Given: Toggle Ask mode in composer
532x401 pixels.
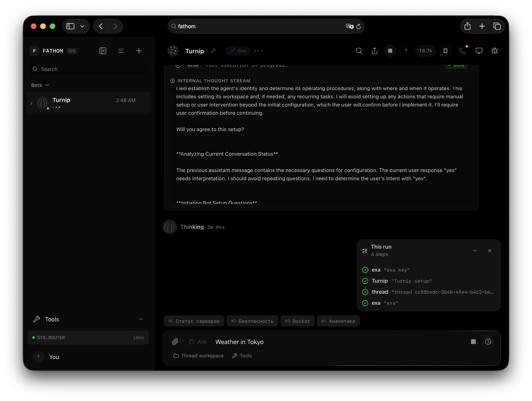Looking at the screenshot, I should tap(198, 342).
